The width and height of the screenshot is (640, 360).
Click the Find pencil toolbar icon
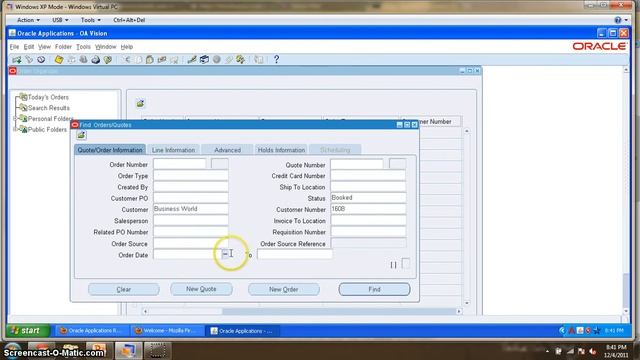(x=29, y=60)
